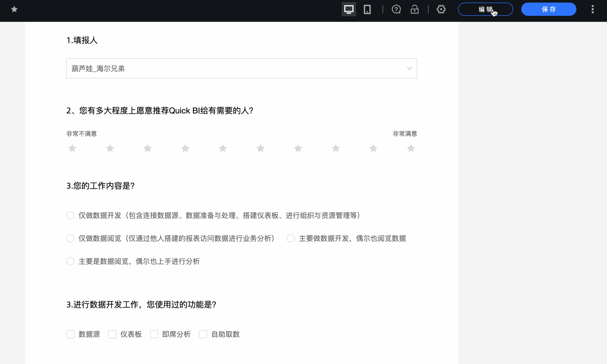Switch to mobile preview mode
This screenshot has height=364, width=607.
[x=367, y=9]
